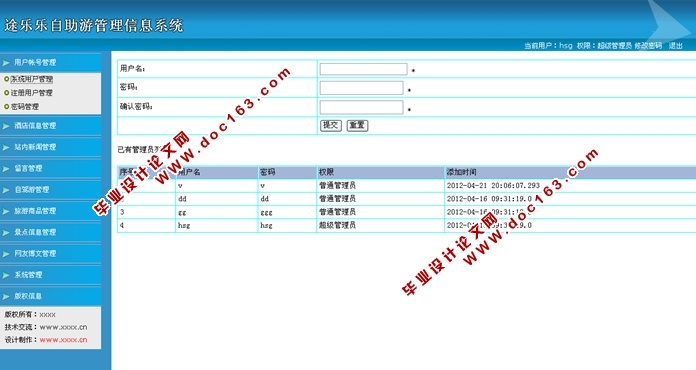Click the 退出 logout link
This screenshot has width=696, height=370.
(676, 45)
